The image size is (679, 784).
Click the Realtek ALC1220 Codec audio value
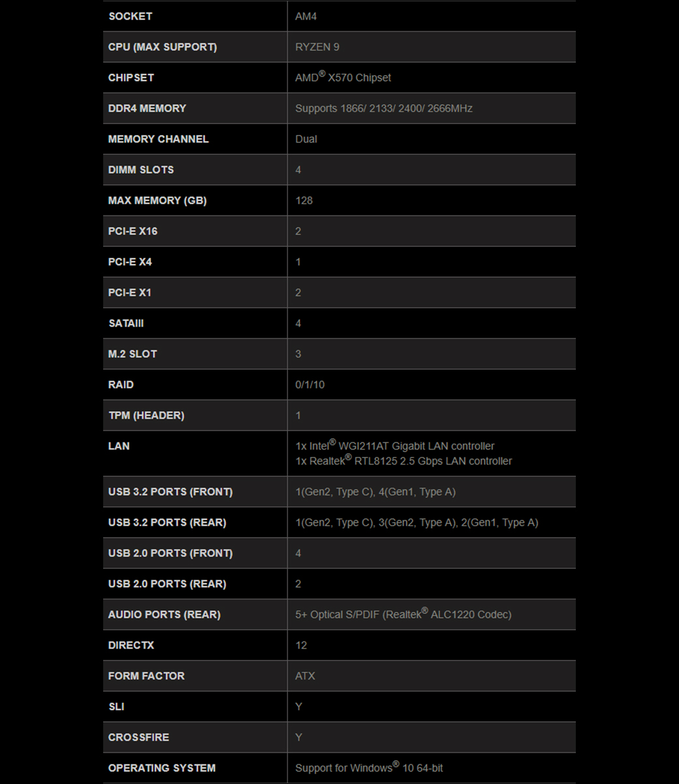(403, 615)
